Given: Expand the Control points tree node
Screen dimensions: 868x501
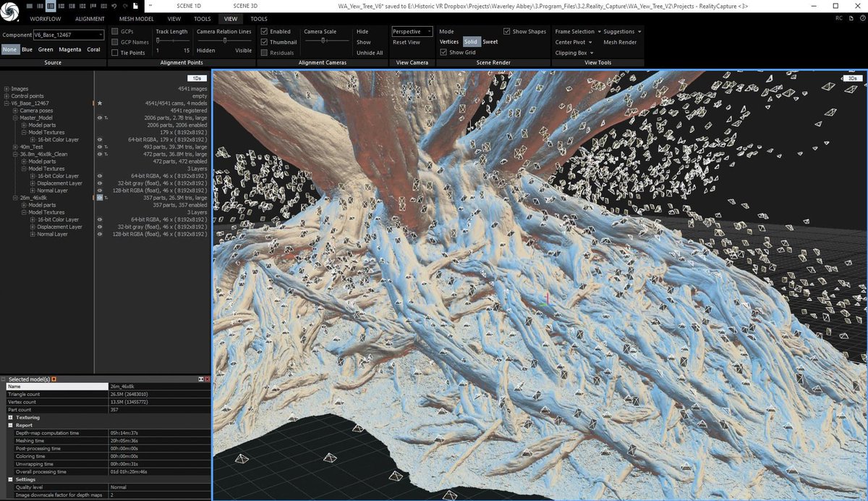Looking at the screenshot, I should 7,96.
